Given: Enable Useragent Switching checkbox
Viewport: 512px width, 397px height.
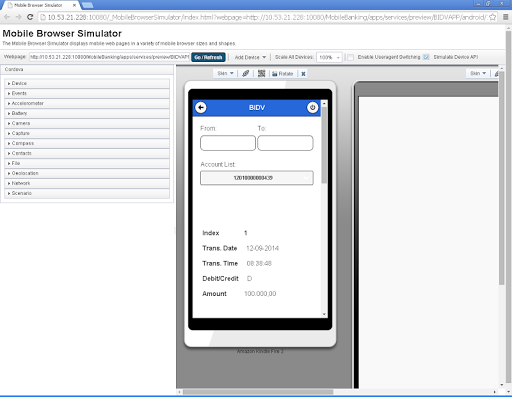Looking at the screenshot, I should [350, 57].
